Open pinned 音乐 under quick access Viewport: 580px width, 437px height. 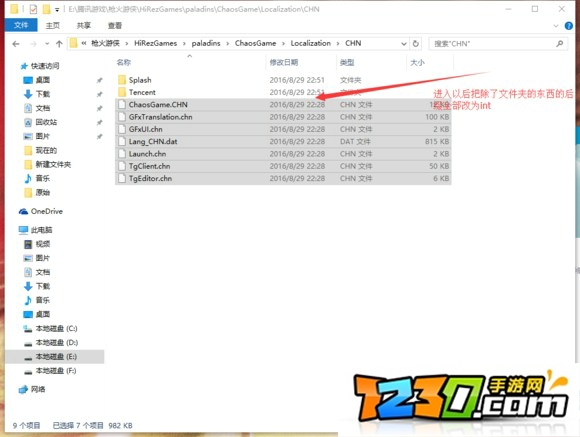coord(43,178)
